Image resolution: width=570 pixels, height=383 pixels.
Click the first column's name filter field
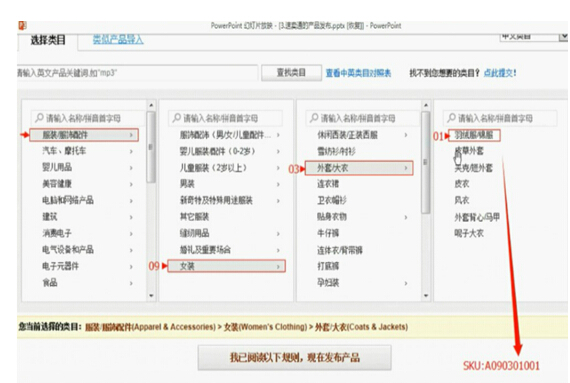point(88,118)
